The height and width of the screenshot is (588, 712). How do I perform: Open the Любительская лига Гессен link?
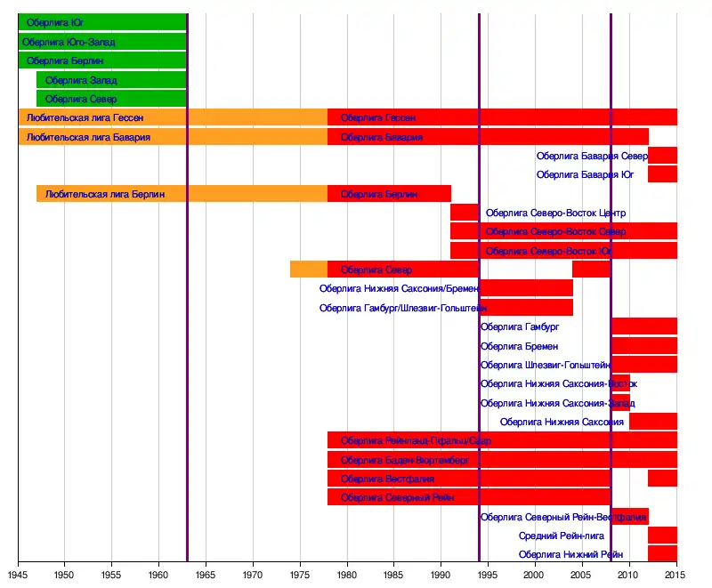click(x=85, y=117)
